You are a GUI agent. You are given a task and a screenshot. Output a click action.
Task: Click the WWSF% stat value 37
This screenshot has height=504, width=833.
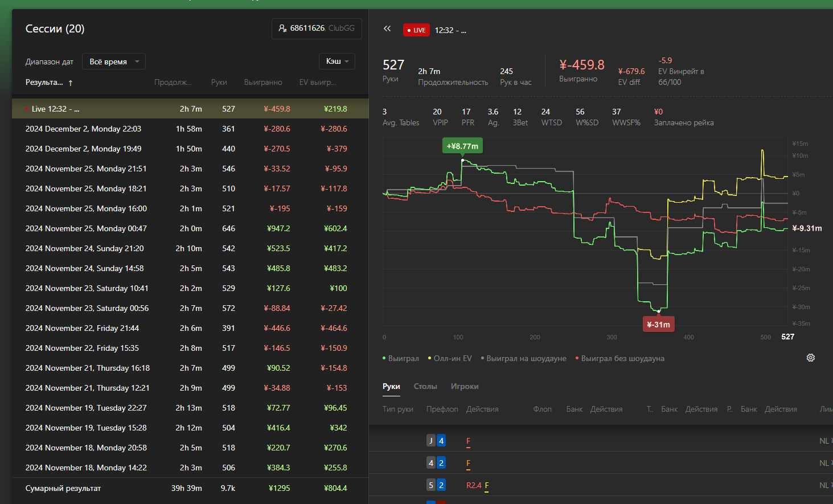point(617,112)
